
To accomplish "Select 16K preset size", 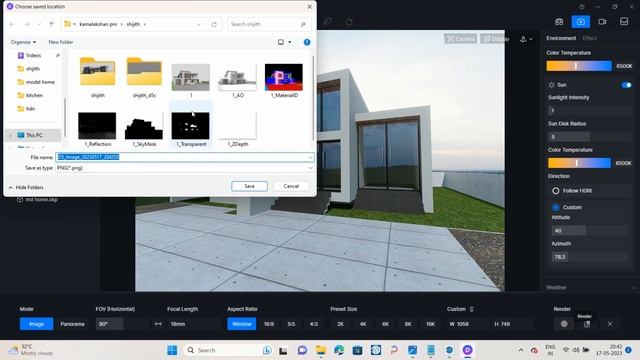I will click(x=430, y=324).
